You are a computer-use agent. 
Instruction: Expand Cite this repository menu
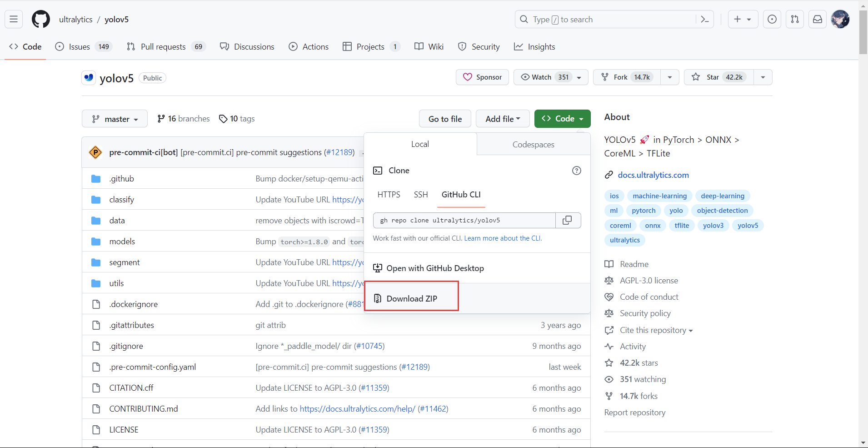click(656, 330)
